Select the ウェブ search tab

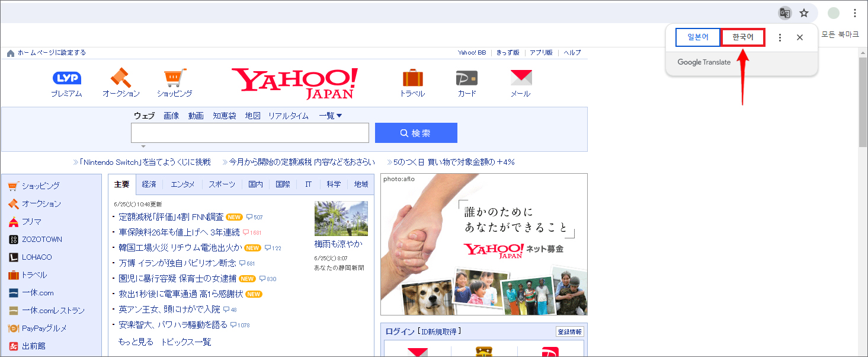coord(144,116)
